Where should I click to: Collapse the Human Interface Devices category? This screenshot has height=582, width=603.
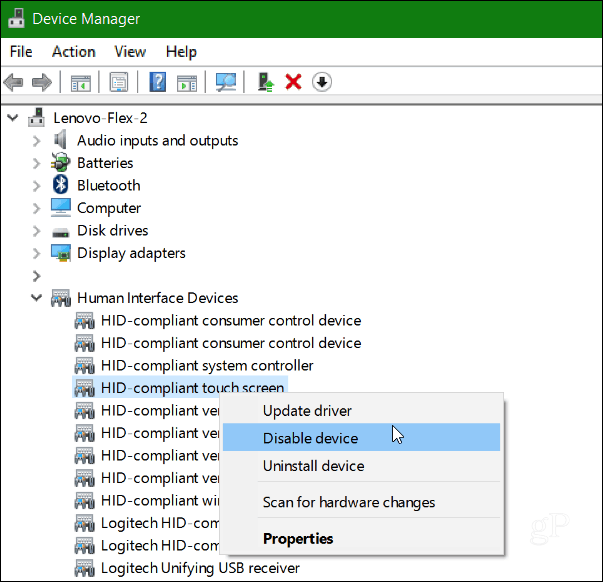pyautogui.click(x=37, y=298)
